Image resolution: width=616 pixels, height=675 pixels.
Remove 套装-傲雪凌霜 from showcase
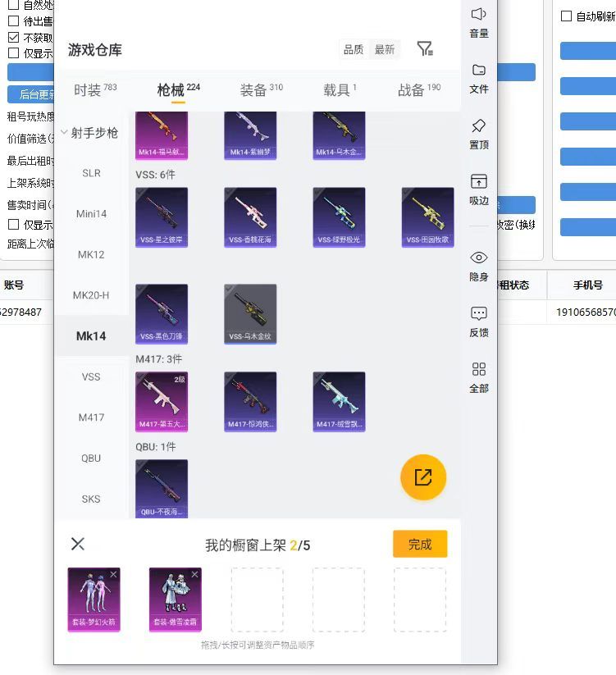click(x=194, y=574)
